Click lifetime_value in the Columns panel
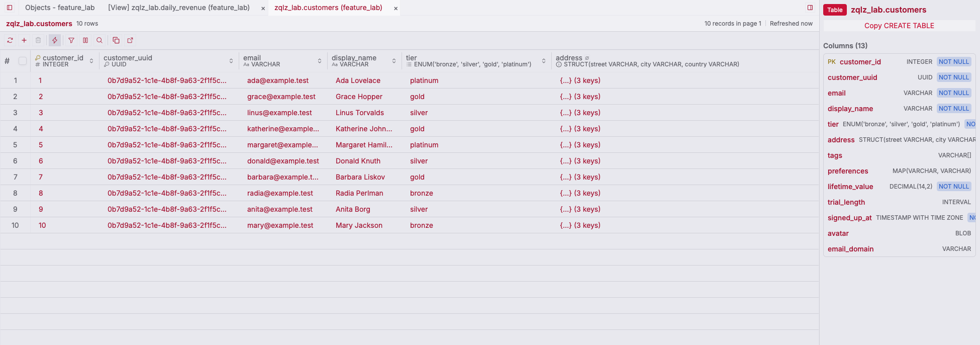 (850, 187)
